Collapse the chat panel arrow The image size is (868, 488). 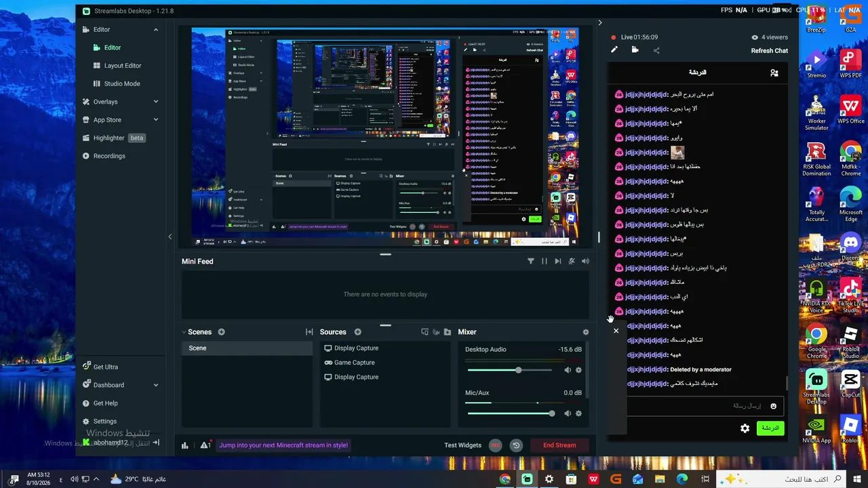tap(599, 22)
